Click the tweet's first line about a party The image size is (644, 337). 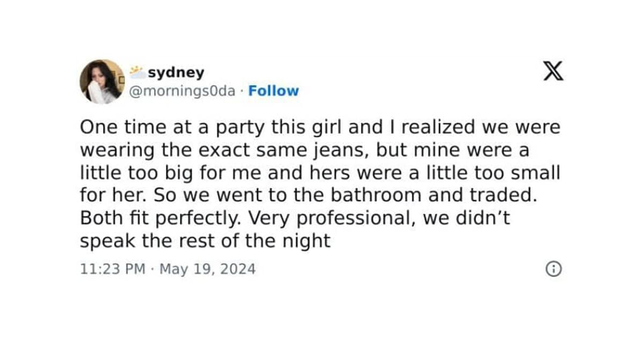click(319, 127)
